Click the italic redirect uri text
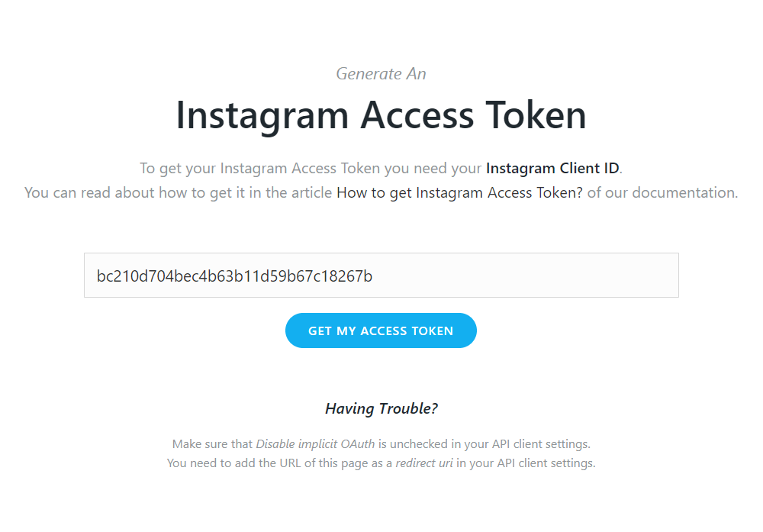 [424, 463]
